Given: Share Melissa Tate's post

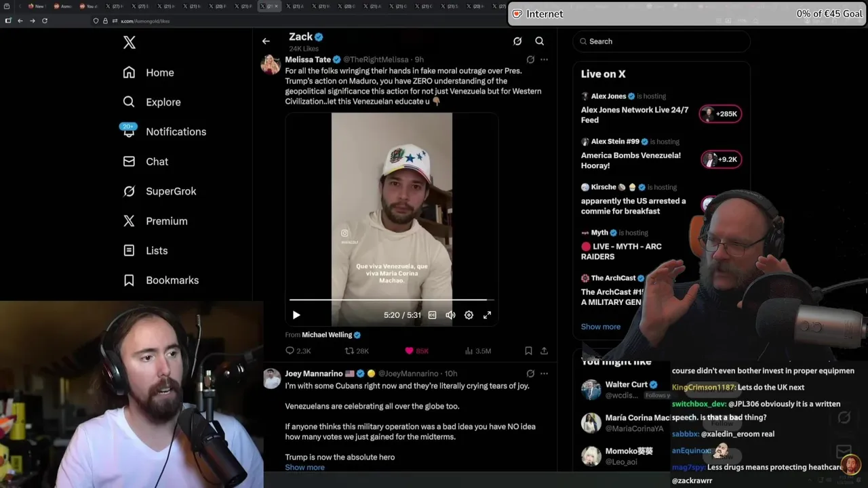Looking at the screenshot, I should pos(544,351).
